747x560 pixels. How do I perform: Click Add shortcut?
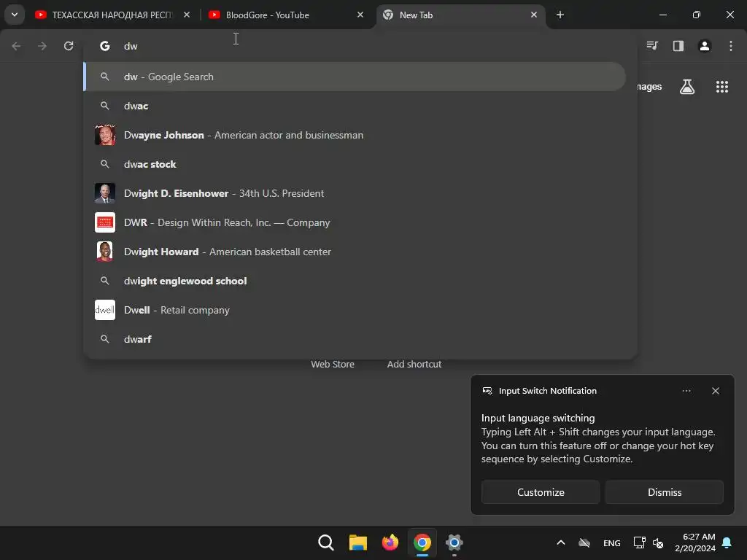tap(414, 365)
